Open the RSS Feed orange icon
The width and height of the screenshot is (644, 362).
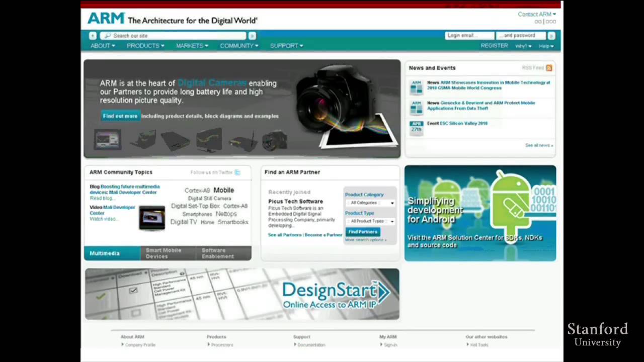[549, 68]
